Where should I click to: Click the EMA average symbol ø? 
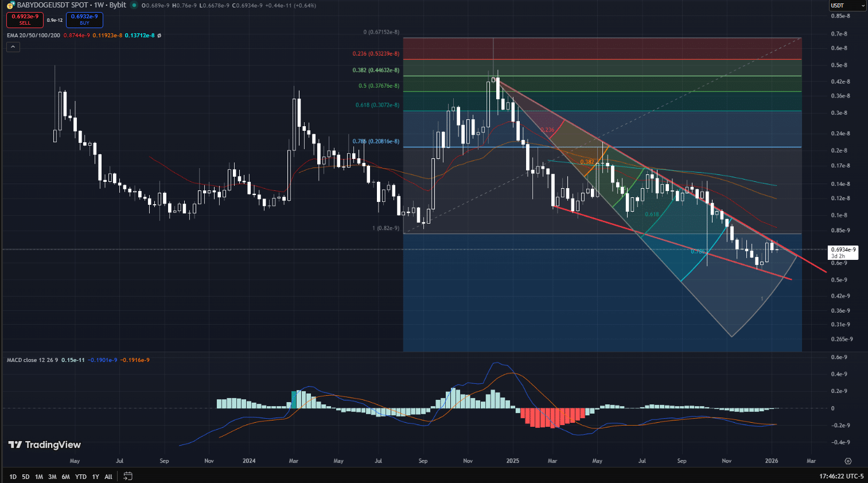tap(159, 36)
